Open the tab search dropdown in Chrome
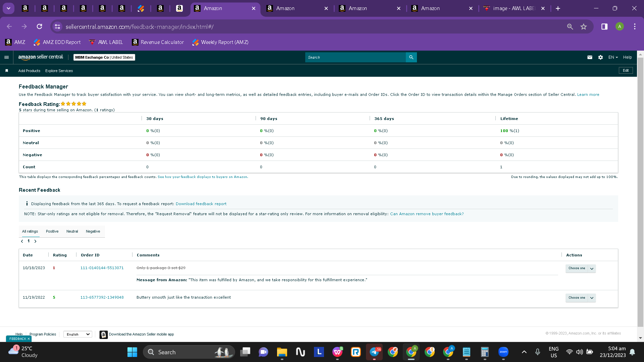 tap(8, 8)
